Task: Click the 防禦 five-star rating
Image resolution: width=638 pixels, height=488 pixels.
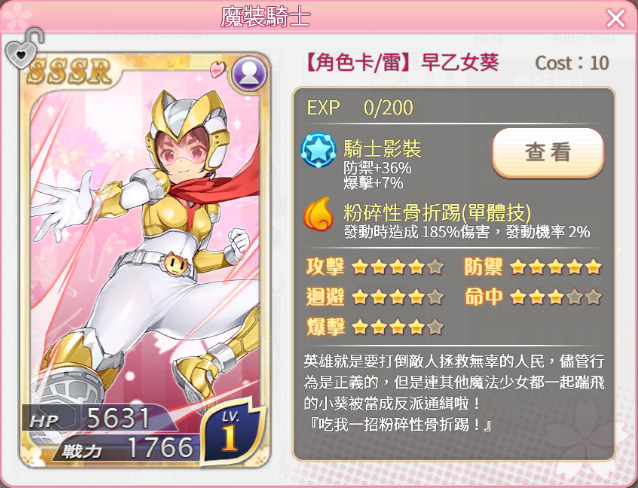Action: pos(533,267)
